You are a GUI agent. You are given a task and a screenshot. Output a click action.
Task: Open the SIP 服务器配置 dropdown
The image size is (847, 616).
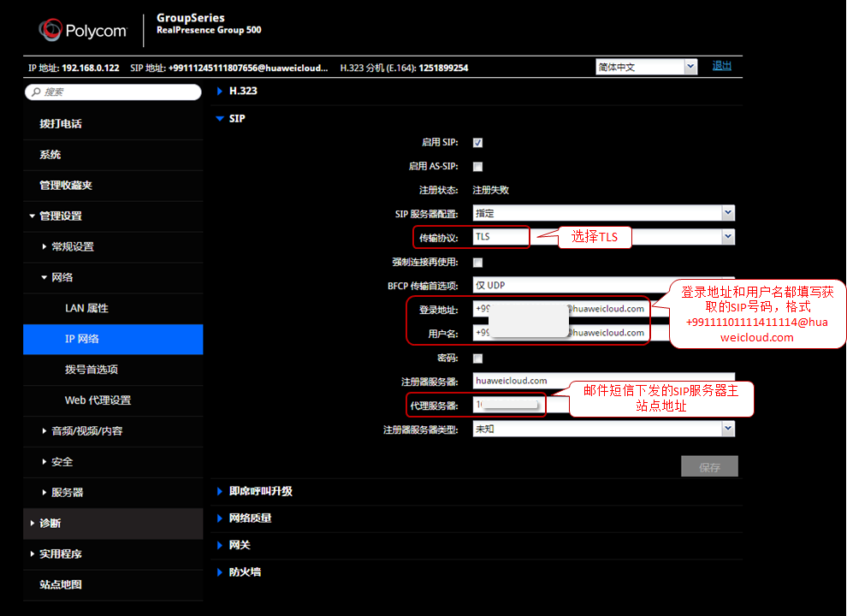tap(727, 211)
